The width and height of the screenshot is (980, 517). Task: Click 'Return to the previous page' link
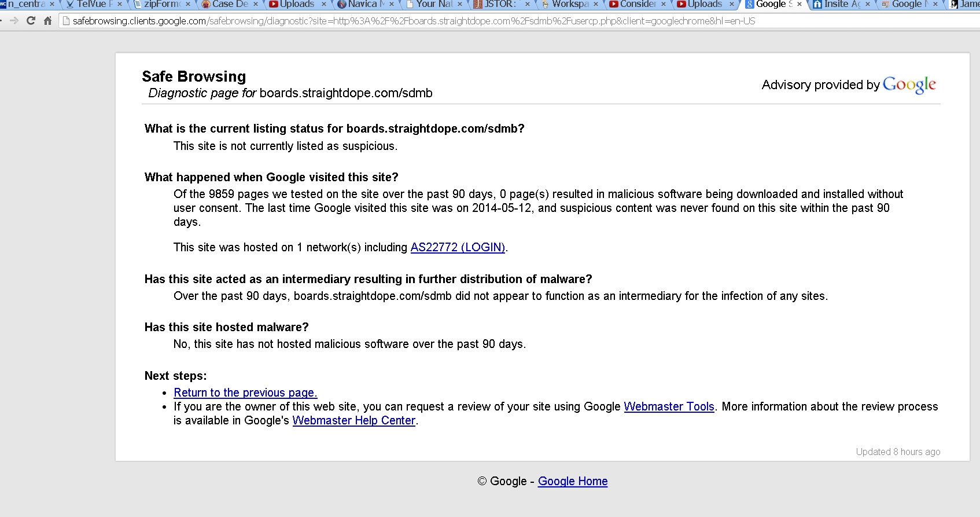click(x=245, y=393)
